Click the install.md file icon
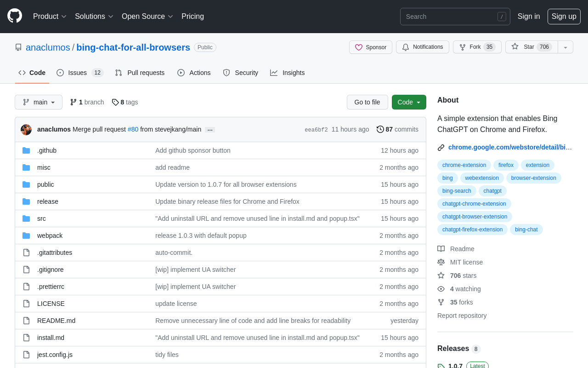Screen dimensions: 588x368 (x=26, y=338)
